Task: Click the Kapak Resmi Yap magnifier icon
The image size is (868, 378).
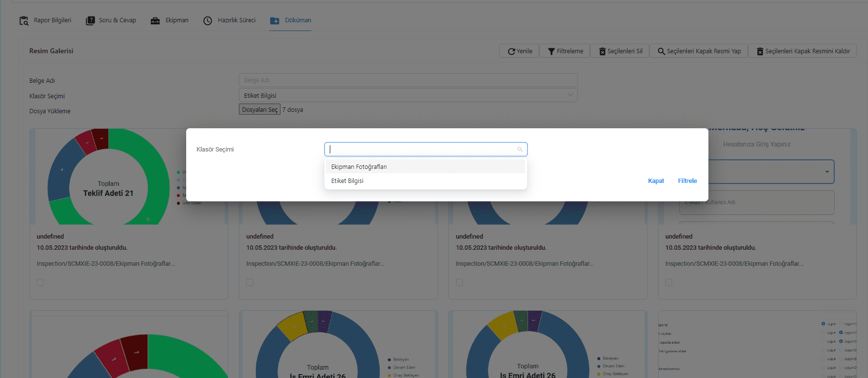Action: 662,51
